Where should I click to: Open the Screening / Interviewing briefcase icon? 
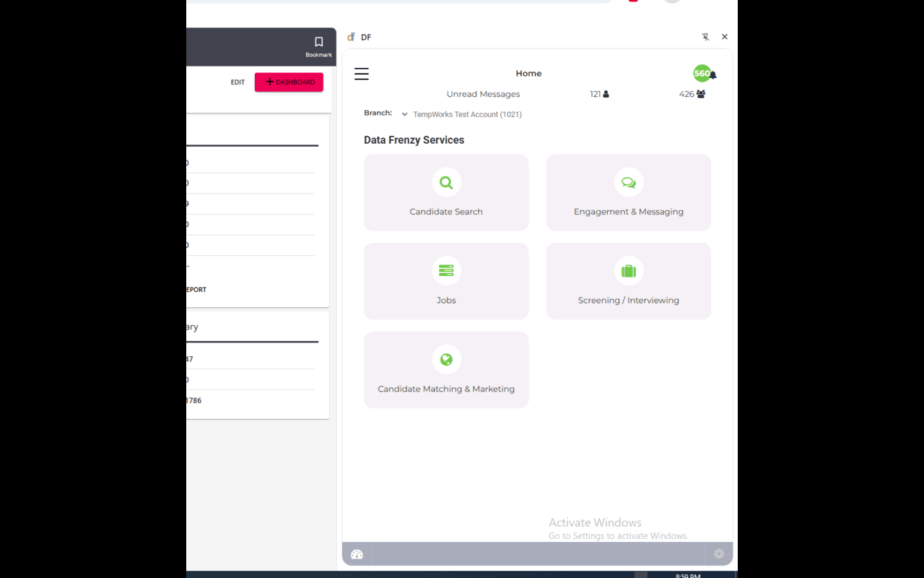(x=629, y=271)
